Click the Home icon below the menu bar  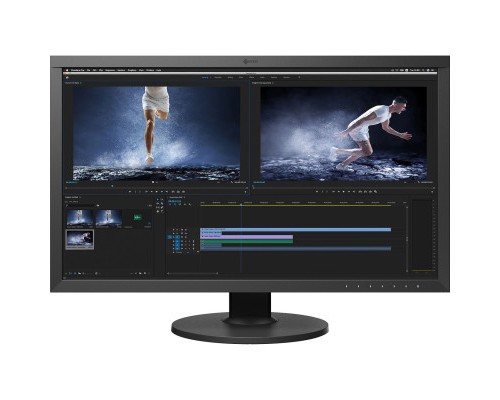coord(67,78)
